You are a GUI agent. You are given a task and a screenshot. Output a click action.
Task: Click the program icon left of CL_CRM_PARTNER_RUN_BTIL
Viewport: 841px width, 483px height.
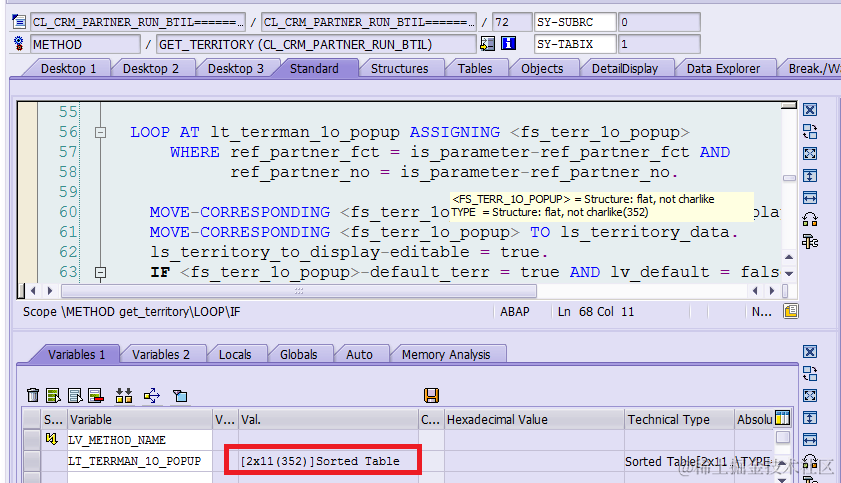coord(19,22)
